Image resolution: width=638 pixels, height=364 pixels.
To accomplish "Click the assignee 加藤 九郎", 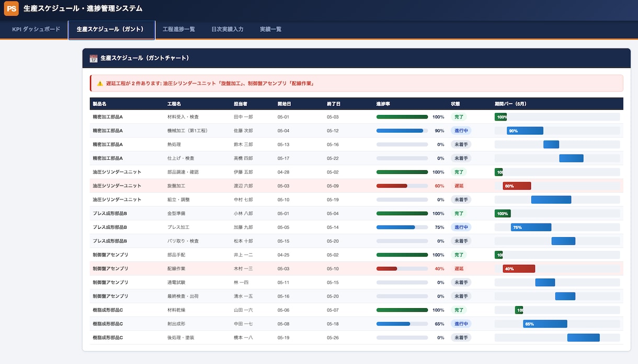I will [243, 227].
